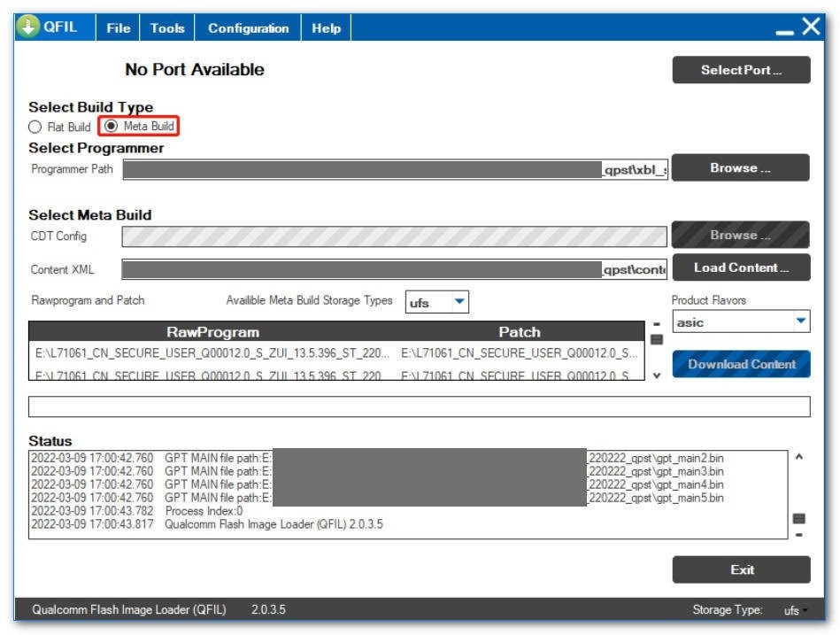The height and width of the screenshot is (635, 840).
Task: Click the Download Content button
Action: point(742,364)
